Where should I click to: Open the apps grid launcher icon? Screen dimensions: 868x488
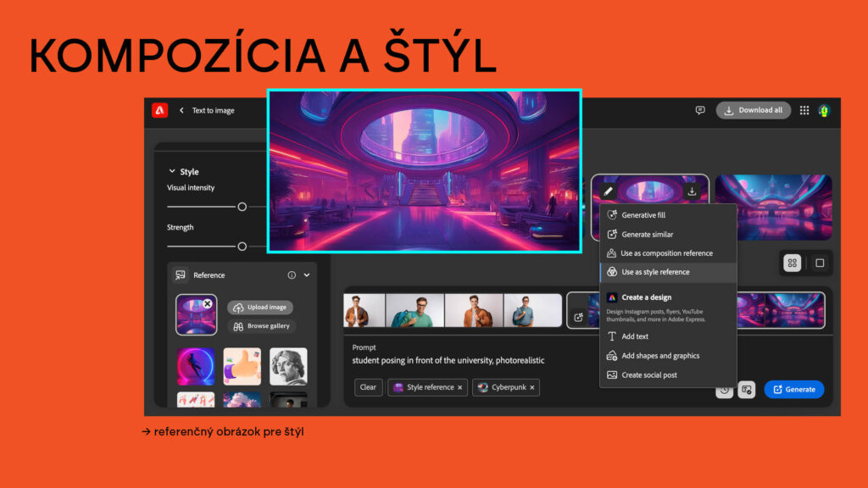(x=804, y=111)
